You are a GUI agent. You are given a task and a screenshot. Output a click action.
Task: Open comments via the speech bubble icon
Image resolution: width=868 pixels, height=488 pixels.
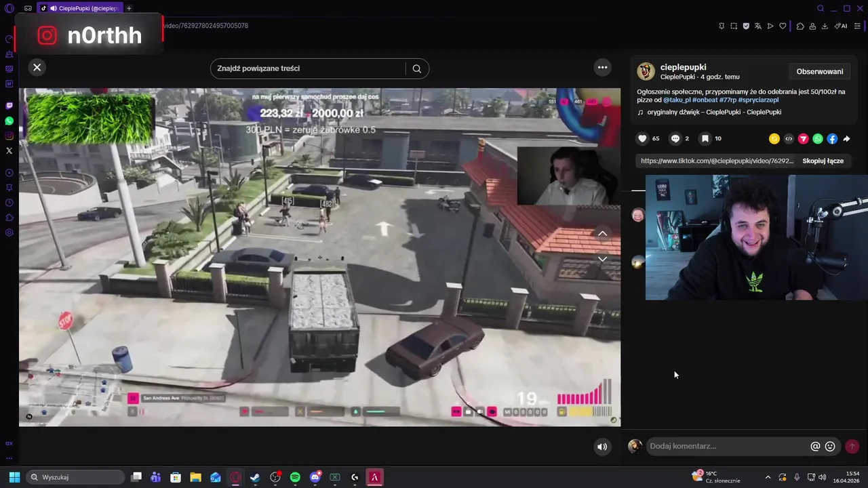pos(675,138)
